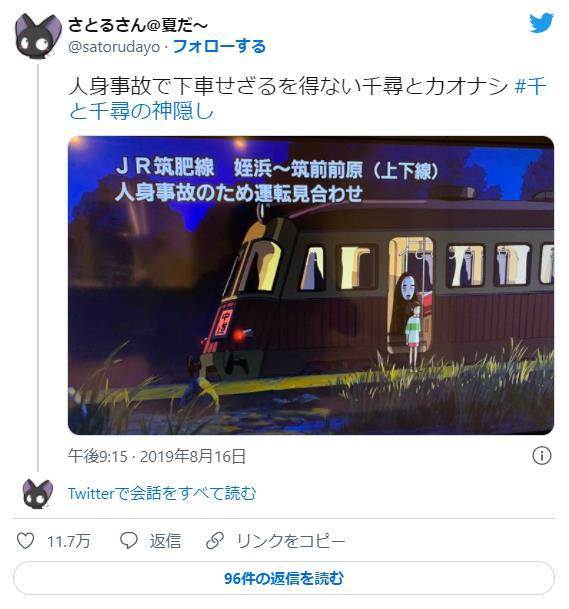
Task: Open the 96件の返信を読む replies button
Action: pyautogui.click(x=284, y=578)
